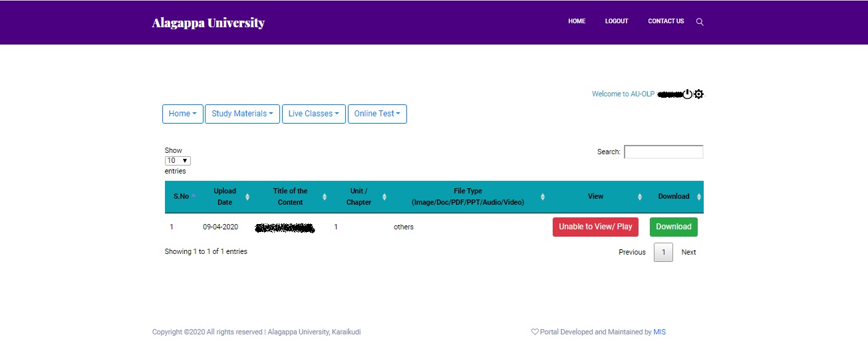The width and height of the screenshot is (868, 359).
Task: Sort by View column arrows
Action: 640,197
